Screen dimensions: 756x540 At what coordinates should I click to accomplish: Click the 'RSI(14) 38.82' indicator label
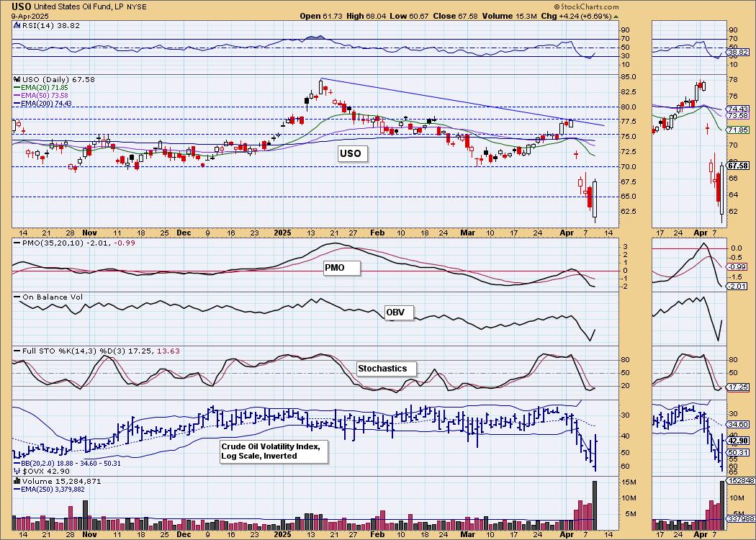pos(50,25)
